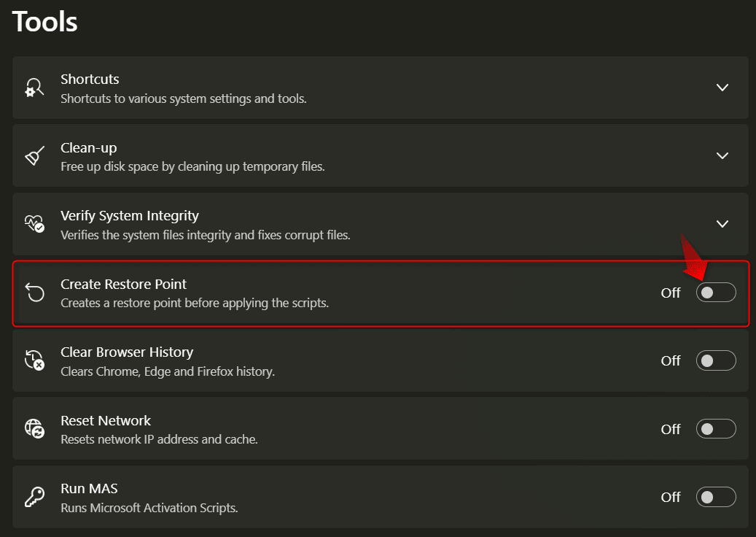The width and height of the screenshot is (756, 537).
Task: Click the Clean-up broom icon
Action: [x=34, y=156]
